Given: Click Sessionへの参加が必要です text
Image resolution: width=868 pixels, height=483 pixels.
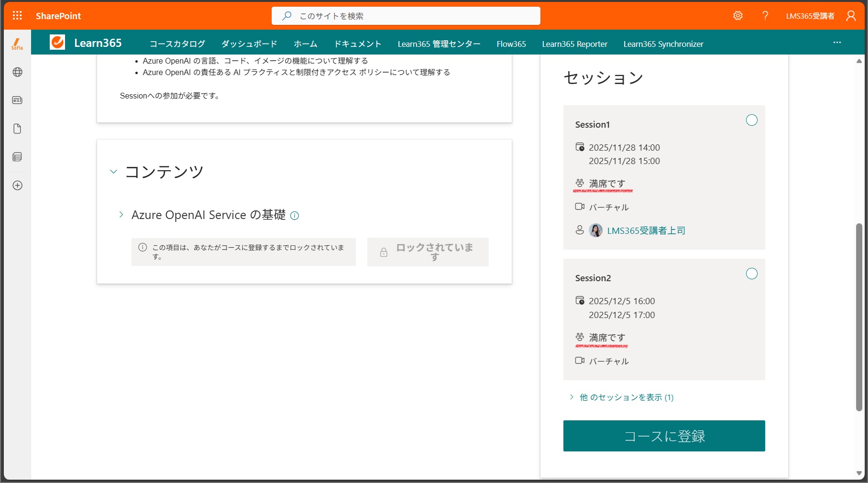Looking at the screenshot, I should pos(170,96).
